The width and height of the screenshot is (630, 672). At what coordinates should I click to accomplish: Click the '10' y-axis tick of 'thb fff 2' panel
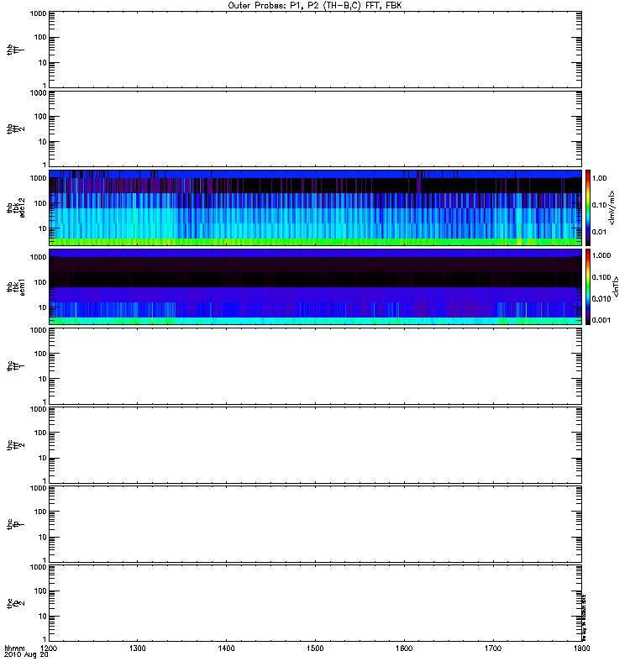pos(43,142)
